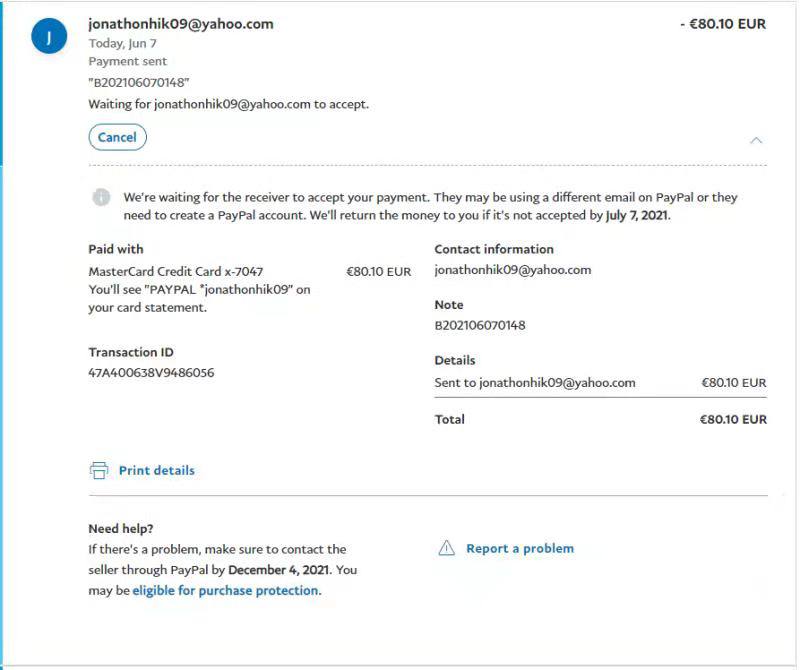The height and width of the screenshot is (670, 800).
Task: Click transaction ID 47A400638V9486056
Action: point(151,373)
